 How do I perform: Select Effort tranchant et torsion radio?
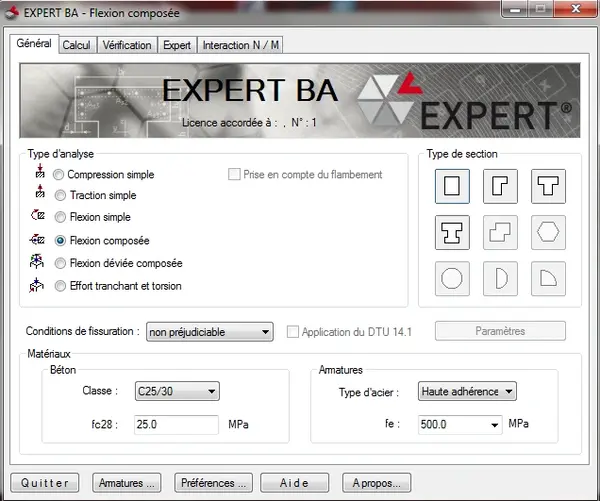click(x=60, y=286)
